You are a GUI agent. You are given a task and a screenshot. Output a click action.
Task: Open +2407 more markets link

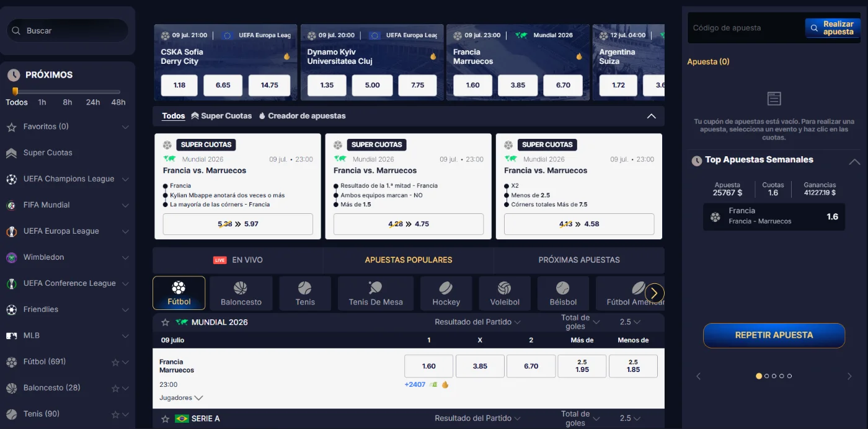415,385
